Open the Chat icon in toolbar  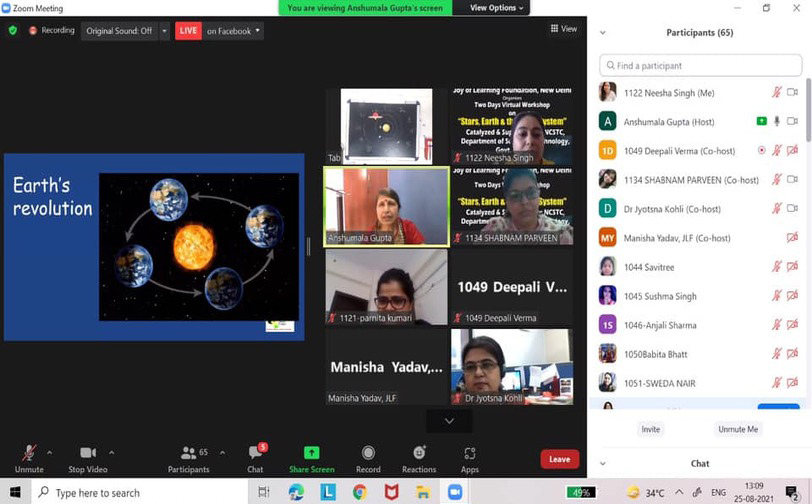[x=255, y=453]
